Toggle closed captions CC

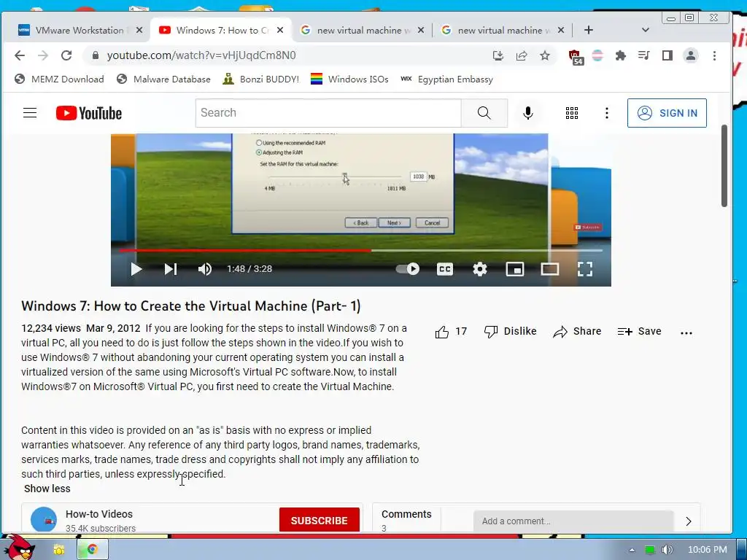click(444, 269)
